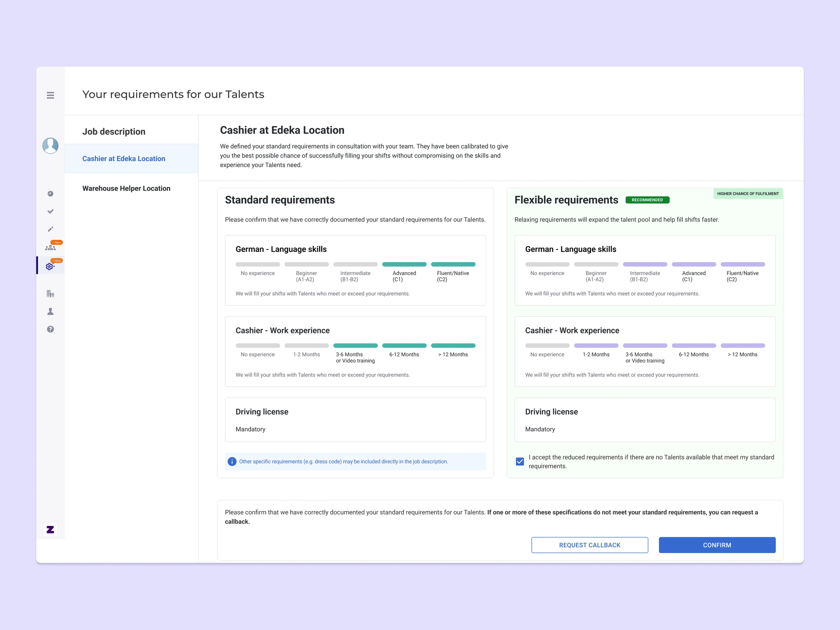Select Cashier at Edeka Location job
840x630 pixels.
131,159
